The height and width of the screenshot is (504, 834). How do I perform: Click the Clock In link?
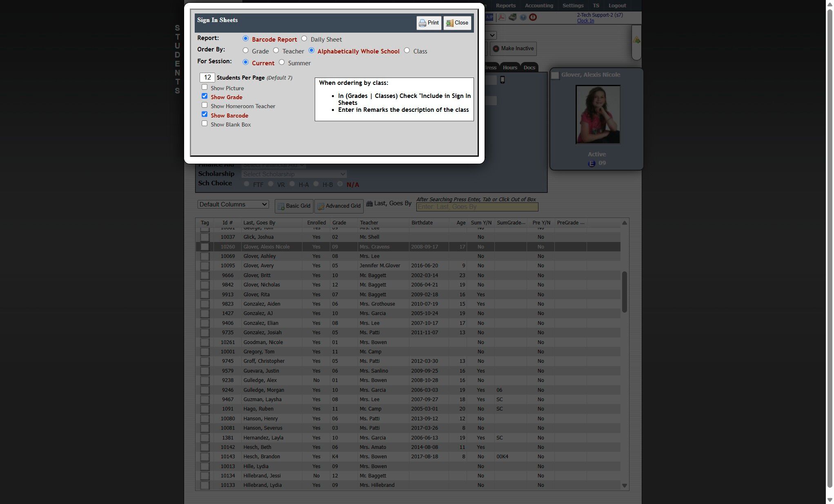tap(585, 21)
